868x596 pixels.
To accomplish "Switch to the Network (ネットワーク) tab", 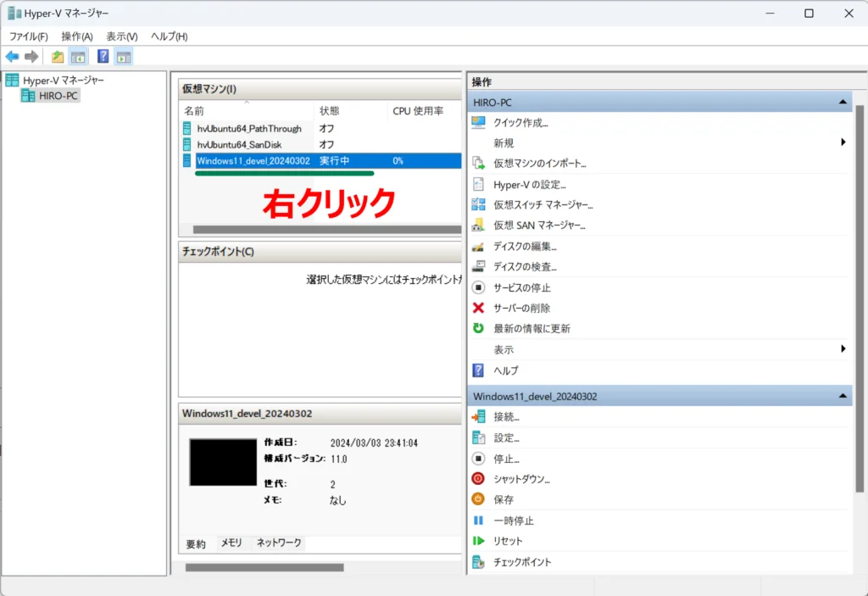I will click(279, 543).
